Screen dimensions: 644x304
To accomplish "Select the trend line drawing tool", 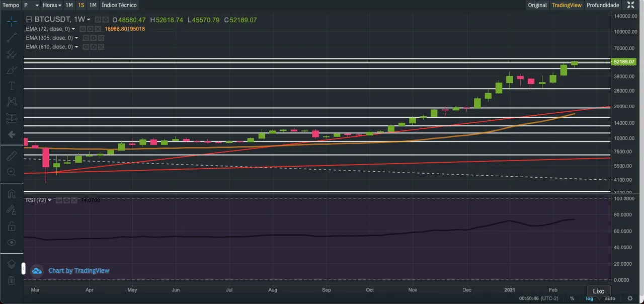I will click(x=12, y=38).
